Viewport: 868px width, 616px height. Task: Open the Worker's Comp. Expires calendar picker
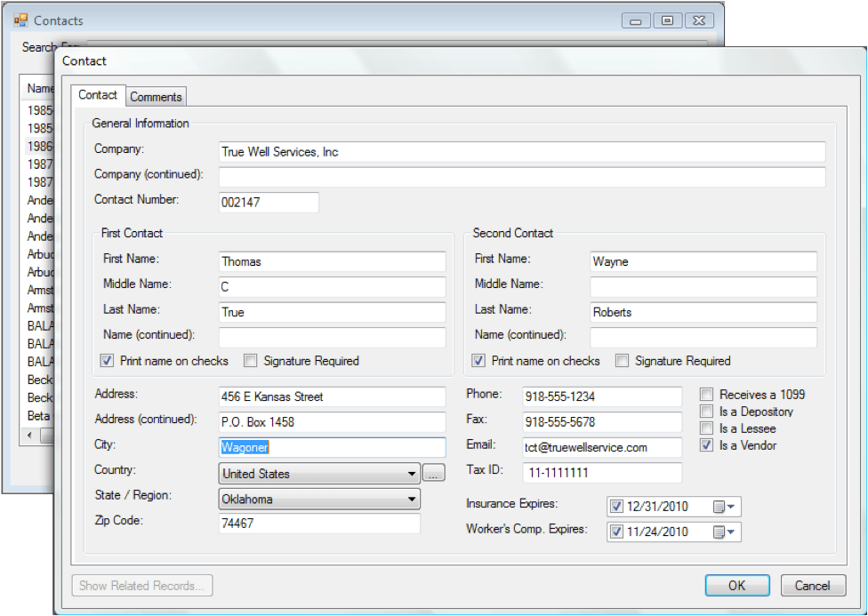[724, 532]
